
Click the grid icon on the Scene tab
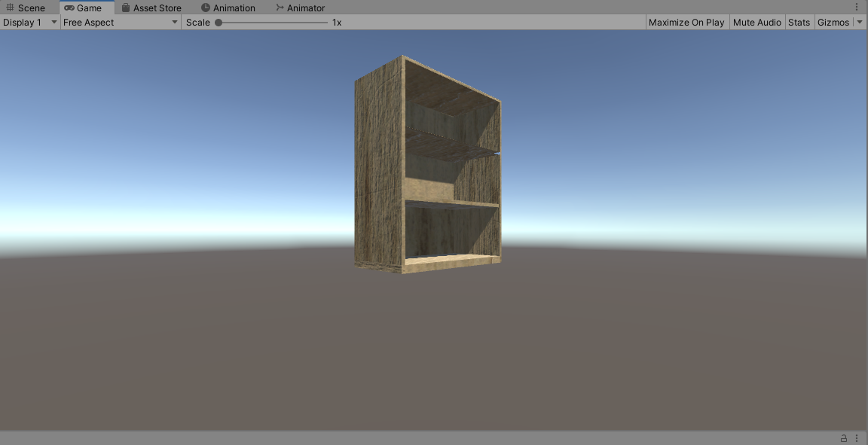tap(10, 8)
